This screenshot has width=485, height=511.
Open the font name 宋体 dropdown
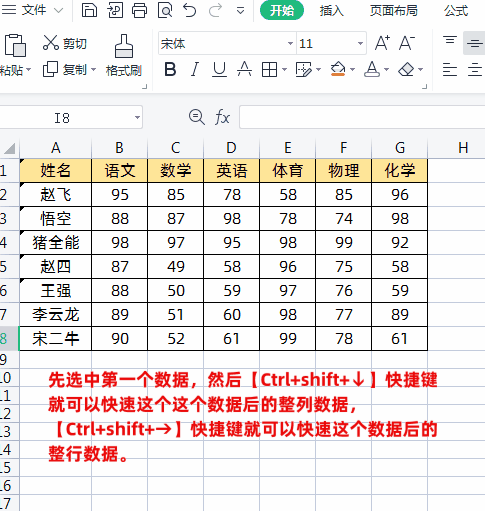point(290,43)
